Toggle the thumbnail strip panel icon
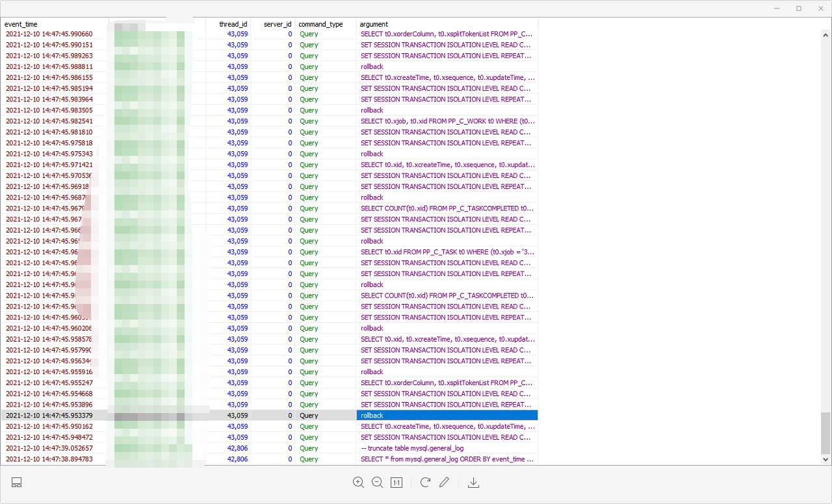The image size is (832, 504). (x=17, y=483)
